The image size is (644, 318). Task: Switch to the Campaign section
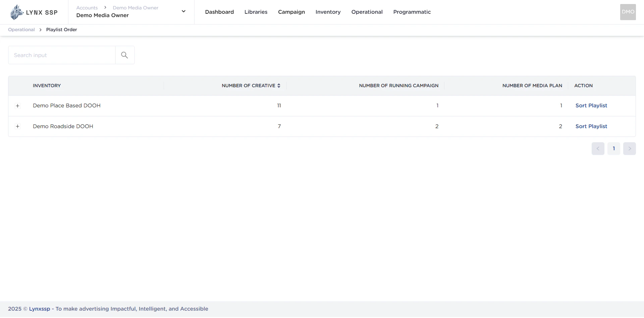click(x=291, y=12)
